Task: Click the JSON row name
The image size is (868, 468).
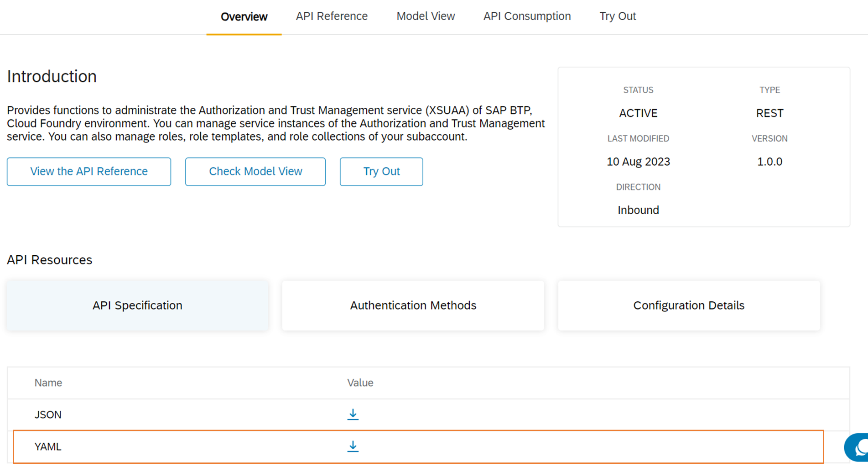Action: point(48,415)
